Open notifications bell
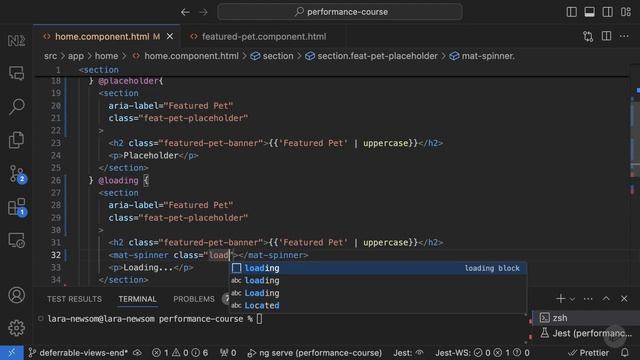 click(624, 353)
